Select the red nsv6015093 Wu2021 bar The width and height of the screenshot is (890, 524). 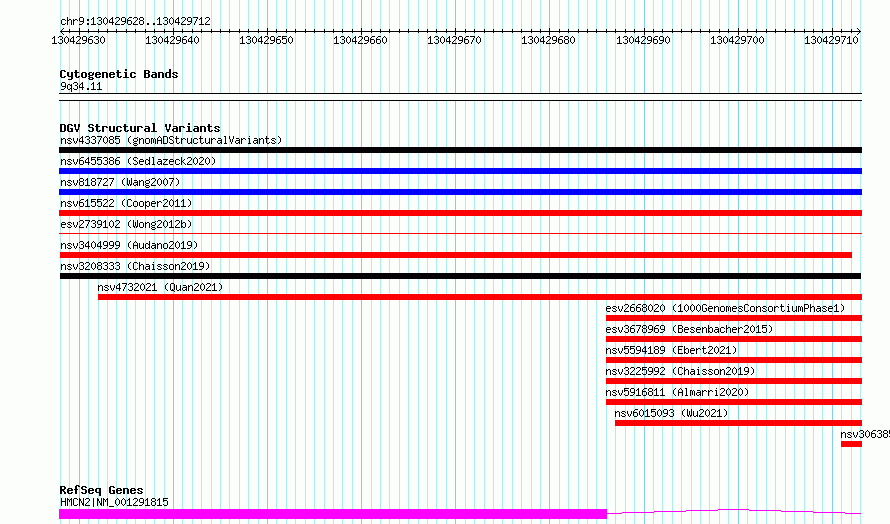pos(738,423)
